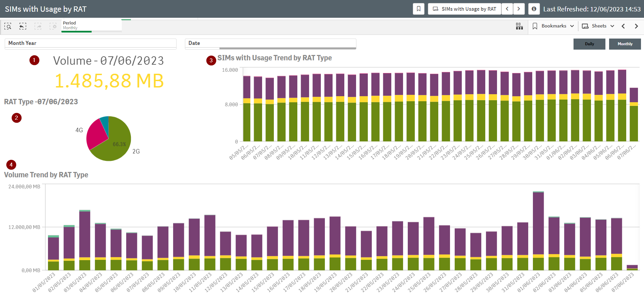Switch the view to Daily

[589, 44]
